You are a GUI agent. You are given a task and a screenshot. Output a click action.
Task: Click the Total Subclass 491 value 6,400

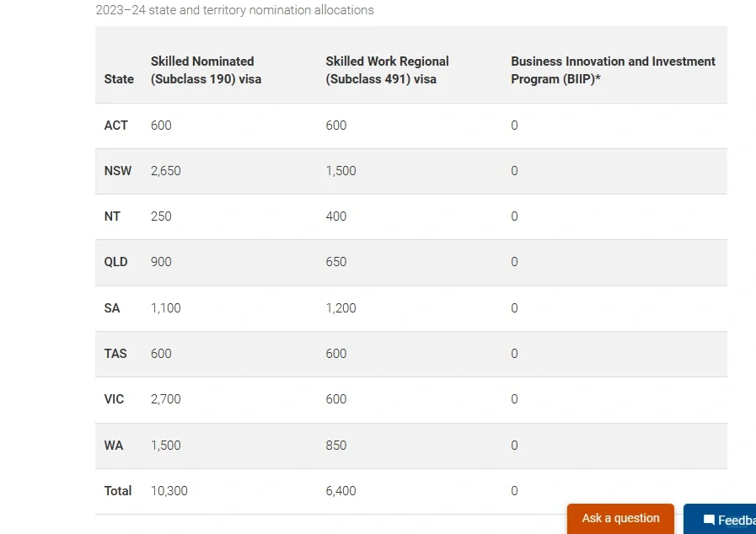(x=340, y=491)
